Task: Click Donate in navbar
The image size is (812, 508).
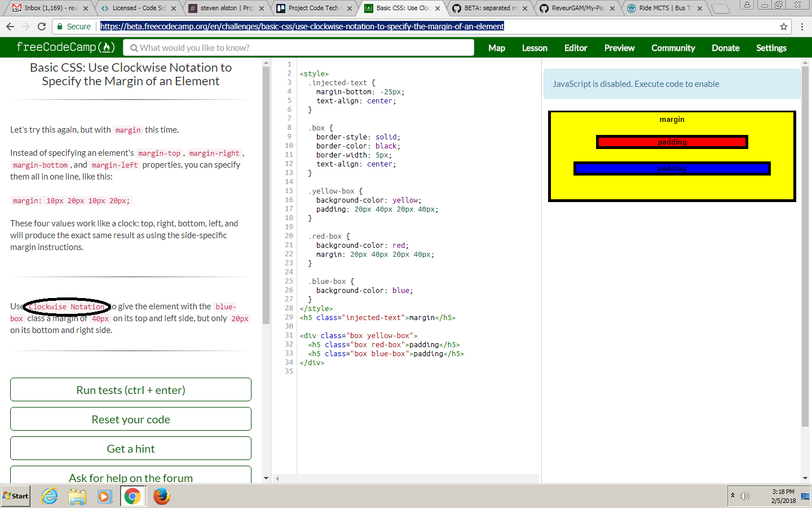Action: [726, 48]
